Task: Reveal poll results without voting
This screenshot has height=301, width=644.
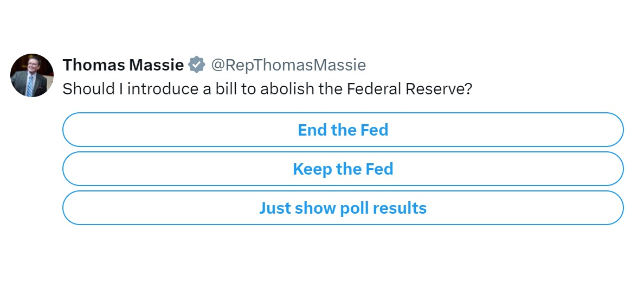Action: click(343, 208)
